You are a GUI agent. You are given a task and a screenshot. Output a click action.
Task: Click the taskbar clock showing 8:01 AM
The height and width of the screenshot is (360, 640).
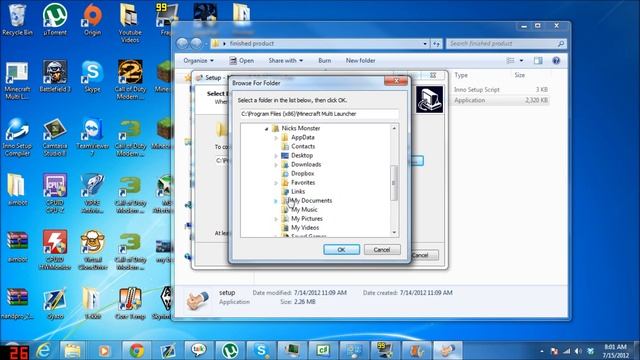[616, 351]
